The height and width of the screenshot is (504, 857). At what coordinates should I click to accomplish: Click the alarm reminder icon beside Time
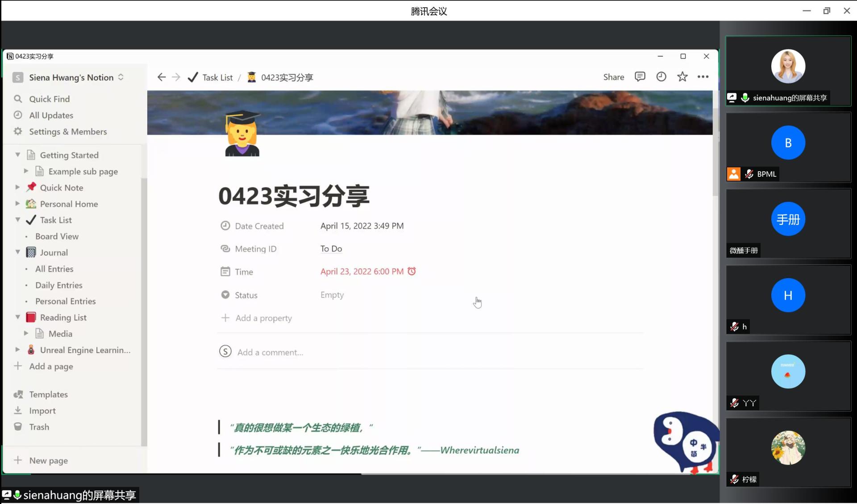(x=412, y=271)
